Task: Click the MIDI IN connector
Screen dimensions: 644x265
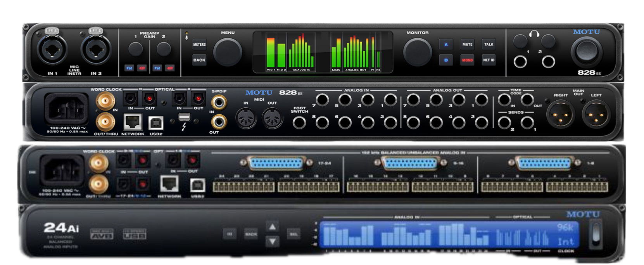Action: pyautogui.click(x=246, y=117)
